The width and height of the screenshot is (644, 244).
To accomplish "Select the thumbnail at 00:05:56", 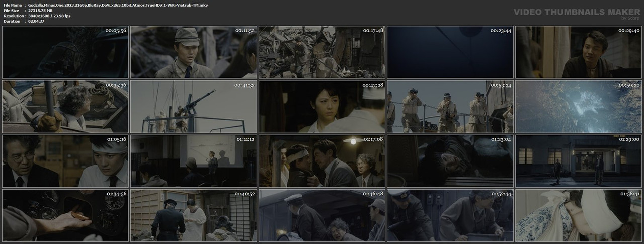I will pyautogui.click(x=65, y=52).
